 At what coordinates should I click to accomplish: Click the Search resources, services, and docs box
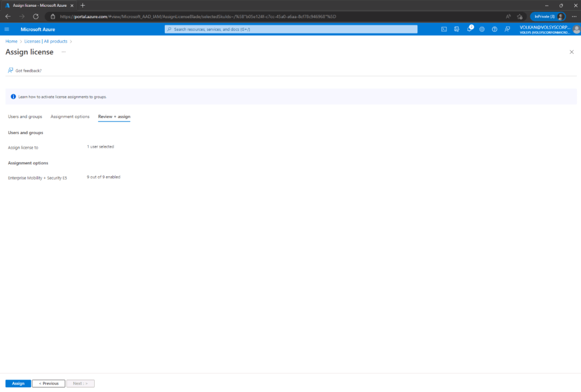[x=291, y=29]
